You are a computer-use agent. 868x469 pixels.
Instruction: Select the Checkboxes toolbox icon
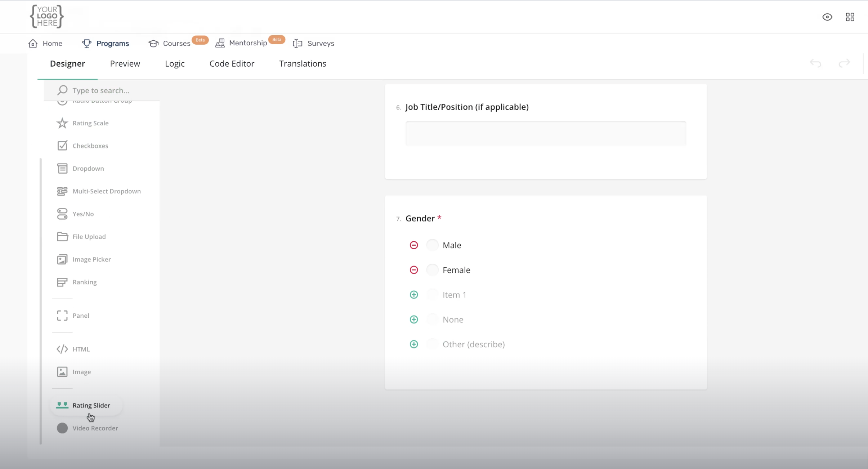tap(62, 146)
